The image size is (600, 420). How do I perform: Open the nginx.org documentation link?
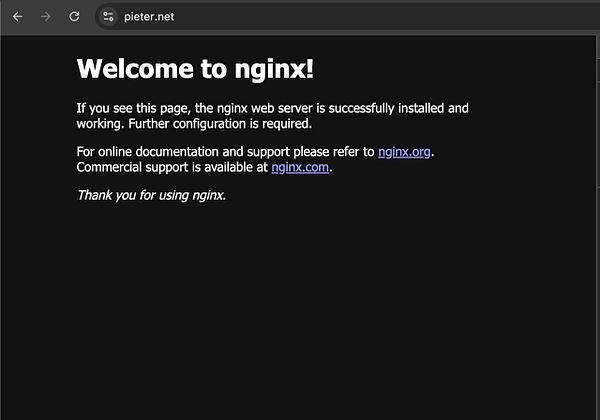[404, 152]
